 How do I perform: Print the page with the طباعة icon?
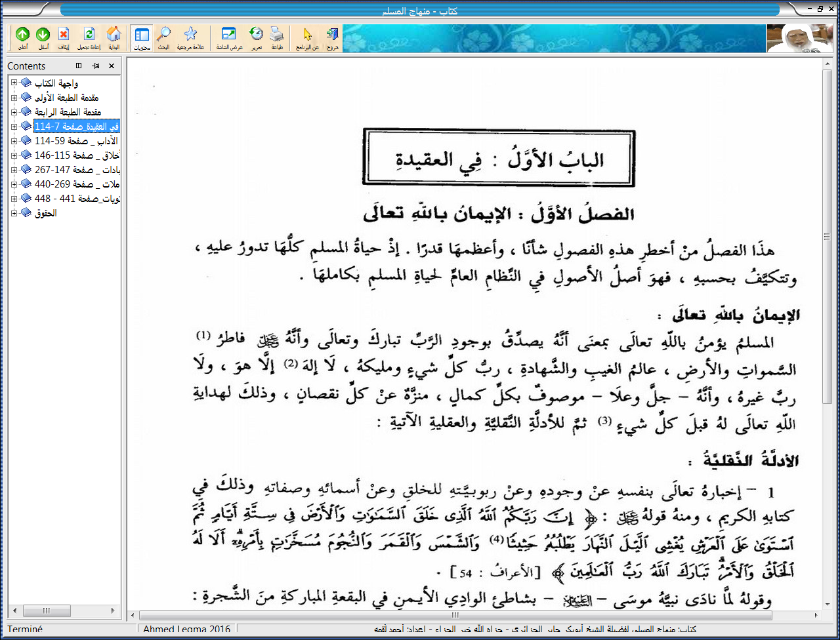click(277, 37)
